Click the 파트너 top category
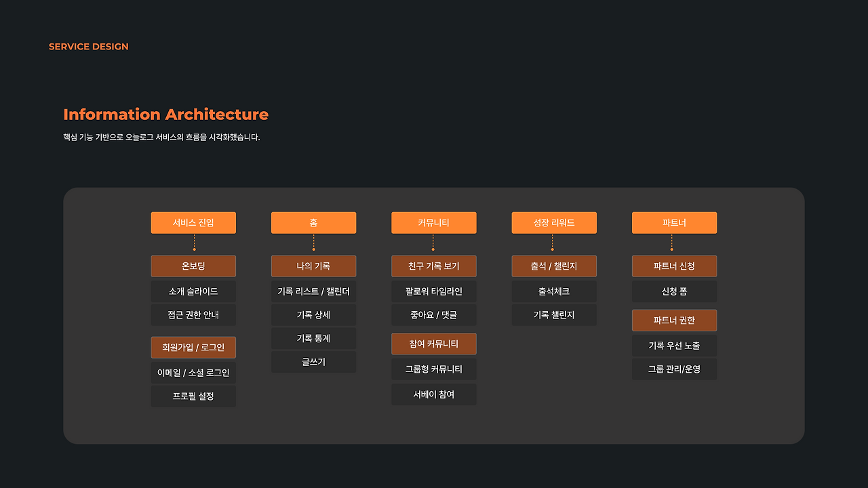 (x=674, y=223)
